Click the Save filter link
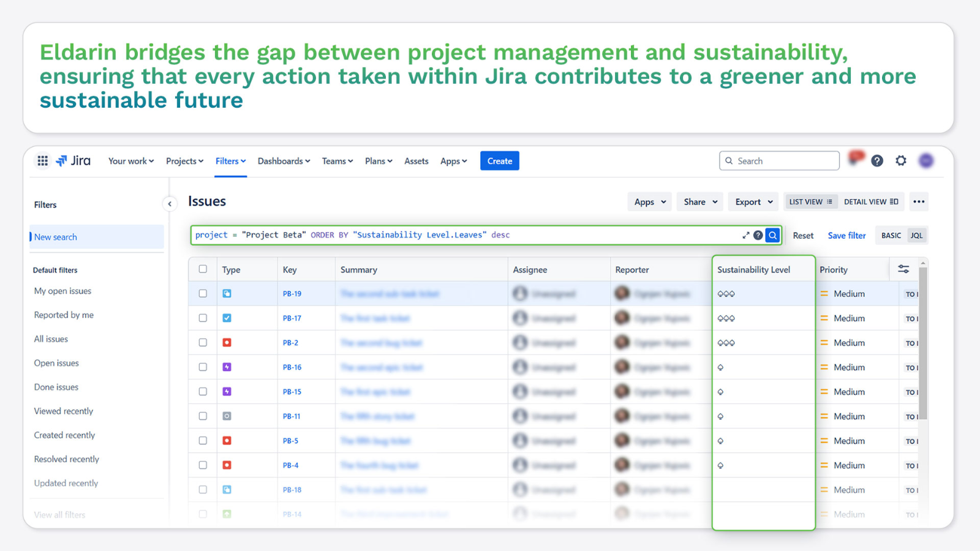The width and height of the screenshot is (980, 551). [846, 236]
